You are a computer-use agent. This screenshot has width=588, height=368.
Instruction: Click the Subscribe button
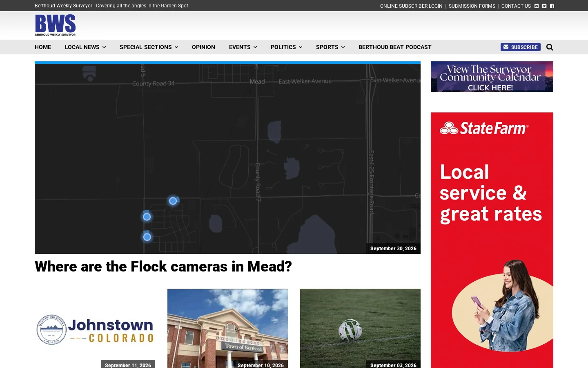coord(521,47)
